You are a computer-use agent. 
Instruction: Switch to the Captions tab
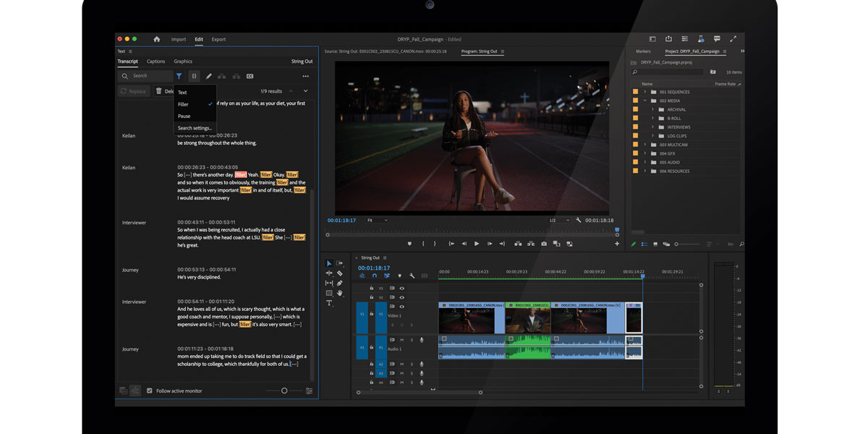pos(156,61)
